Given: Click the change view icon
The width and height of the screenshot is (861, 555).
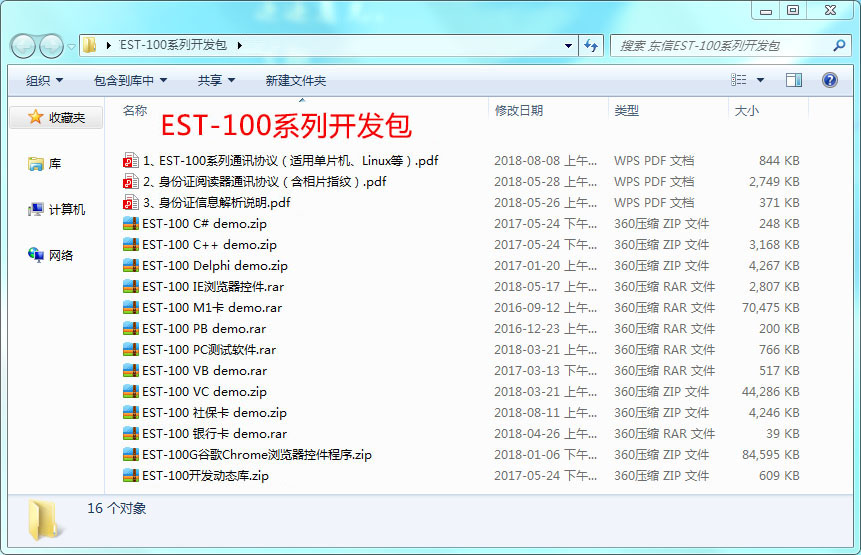Looking at the screenshot, I should pyautogui.click(x=739, y=80).
